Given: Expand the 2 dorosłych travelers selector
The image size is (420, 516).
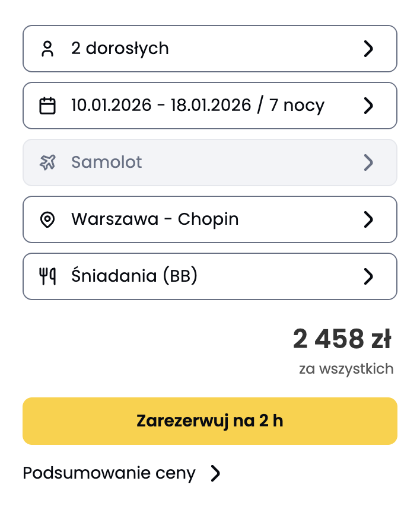Looking at the screenshot, I should point(368,49).
